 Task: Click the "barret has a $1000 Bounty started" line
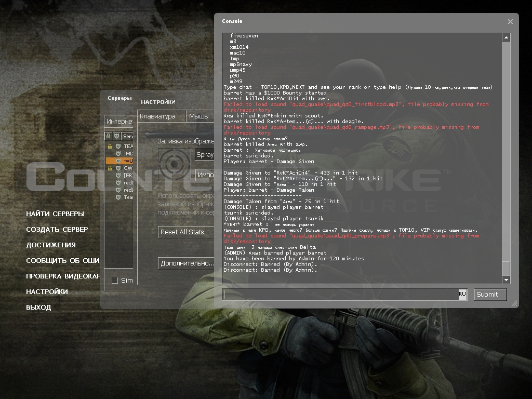click(x=275, y=93)
